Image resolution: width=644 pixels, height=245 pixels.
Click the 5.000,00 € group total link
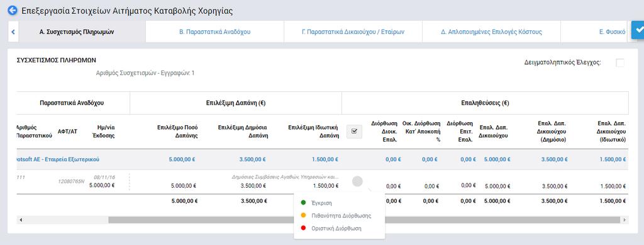[x=183, y=159]
